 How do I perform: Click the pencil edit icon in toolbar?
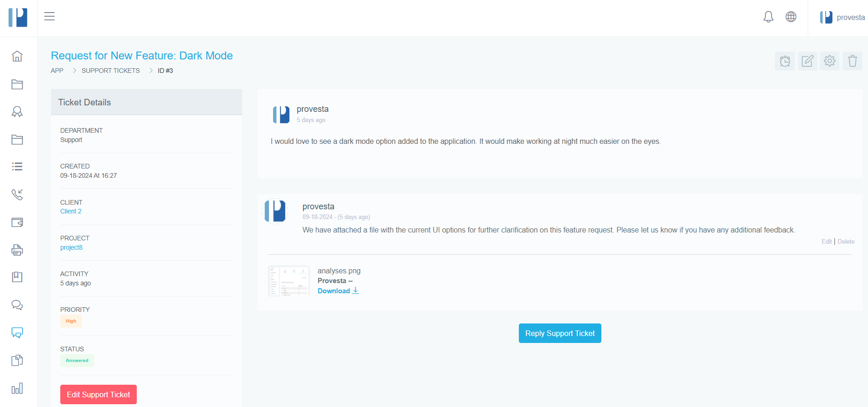[x=807, y=61]
